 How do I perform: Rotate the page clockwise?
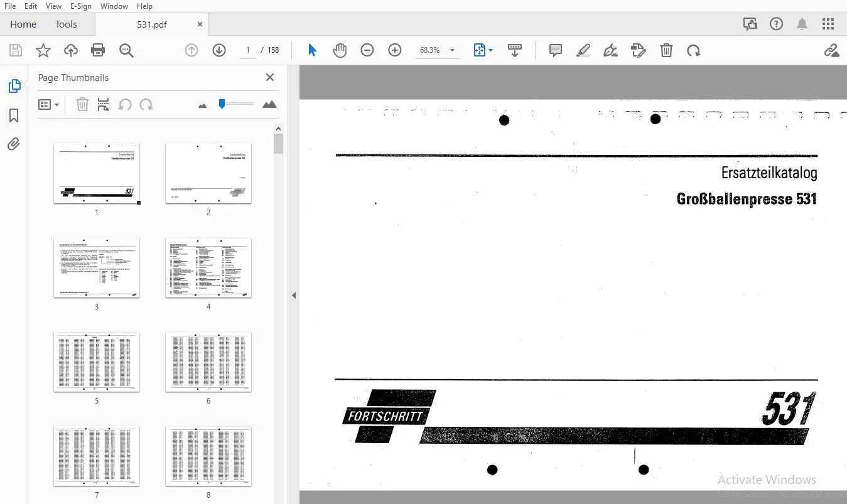coord(694,50)
